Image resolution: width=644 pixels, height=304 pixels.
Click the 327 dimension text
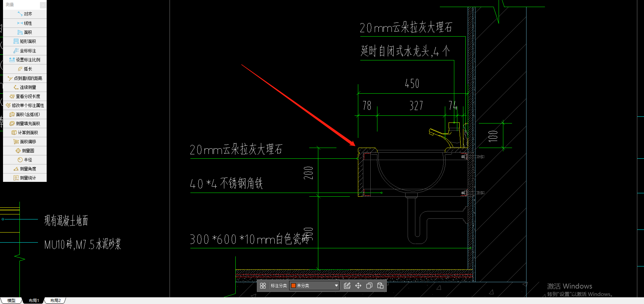coord(416,106)
